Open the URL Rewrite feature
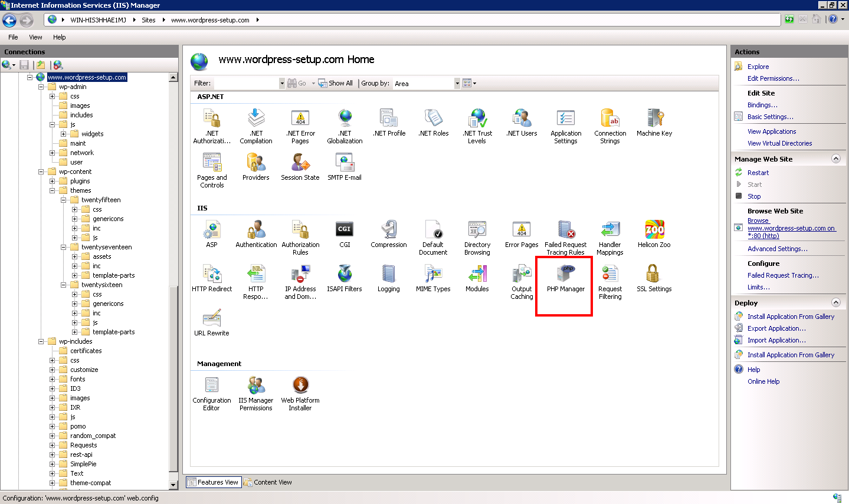The height and width of the screenshot is (504, 849). (x=211, y=323)
